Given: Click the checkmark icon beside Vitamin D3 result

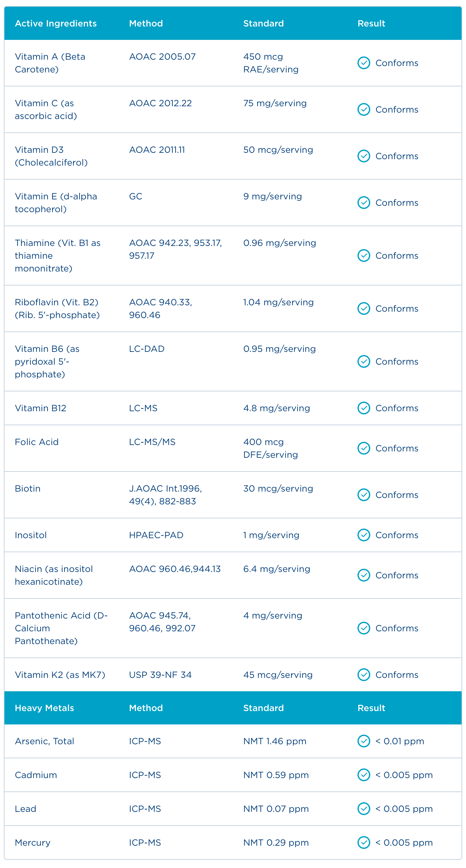Looking at the screenshot, I should click(364, 156).
